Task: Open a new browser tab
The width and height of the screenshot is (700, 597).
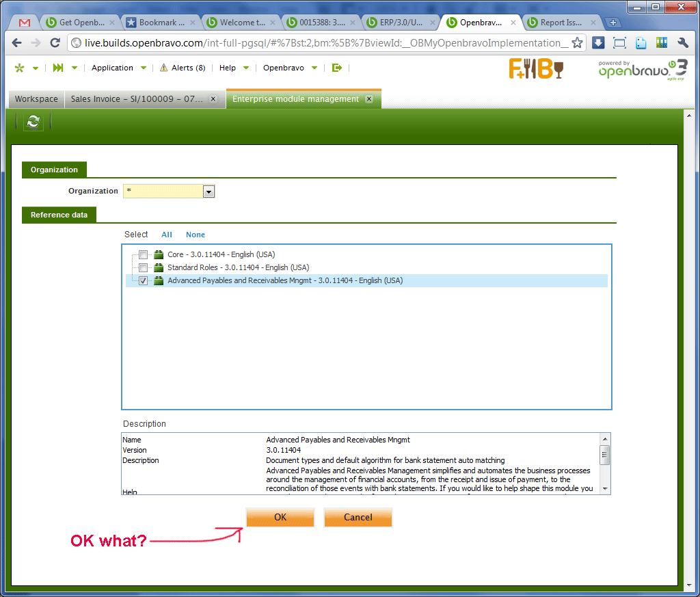Action: 613,23
